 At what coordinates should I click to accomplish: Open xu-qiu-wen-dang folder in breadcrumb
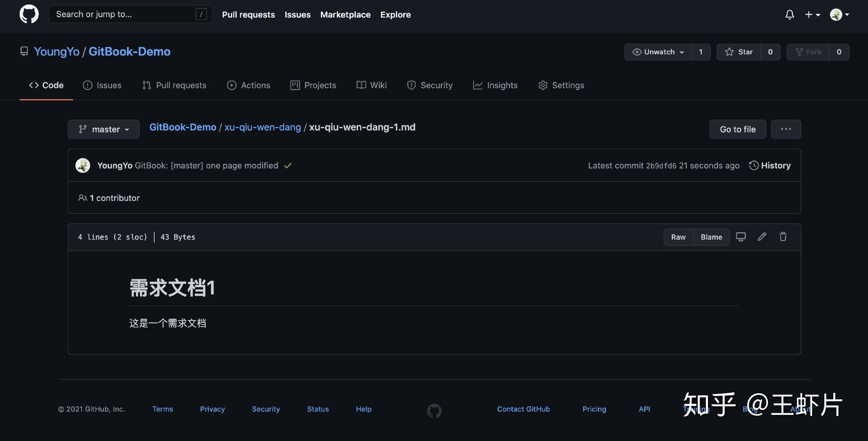263,127
